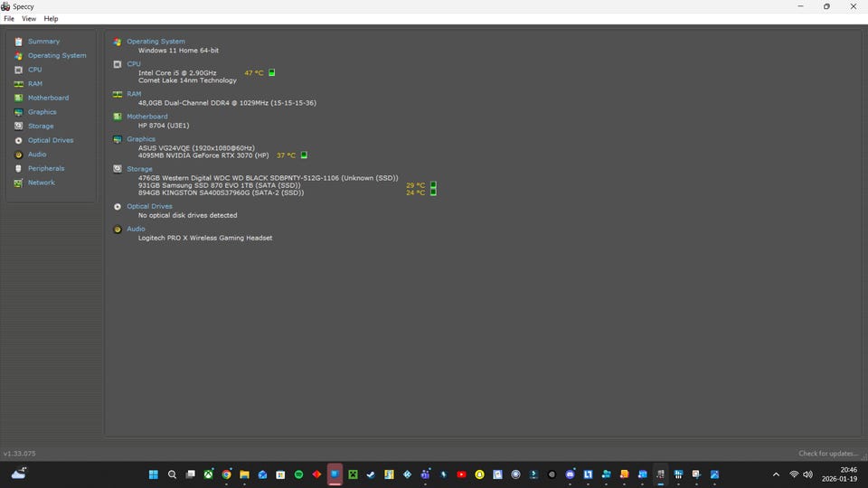
Task: Click the KINGSTON SA400S37960G drive line
Action: coord(221,192)
